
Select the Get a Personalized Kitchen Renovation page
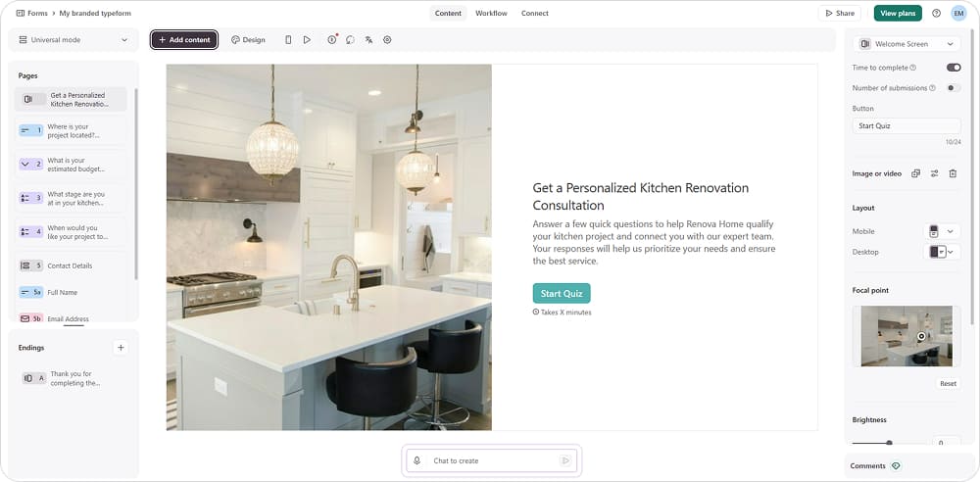coord(71,99)
